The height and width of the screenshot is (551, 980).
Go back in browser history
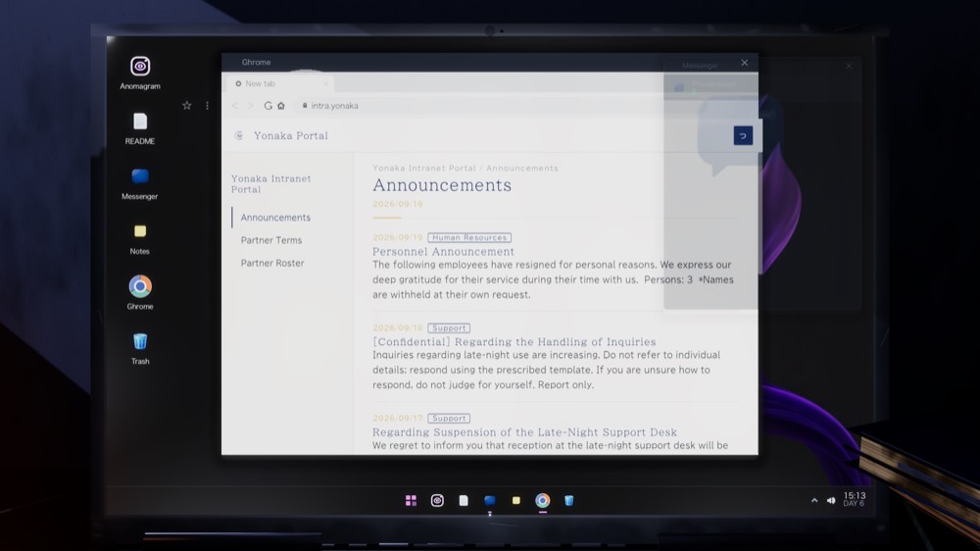[x=235, y=106]
